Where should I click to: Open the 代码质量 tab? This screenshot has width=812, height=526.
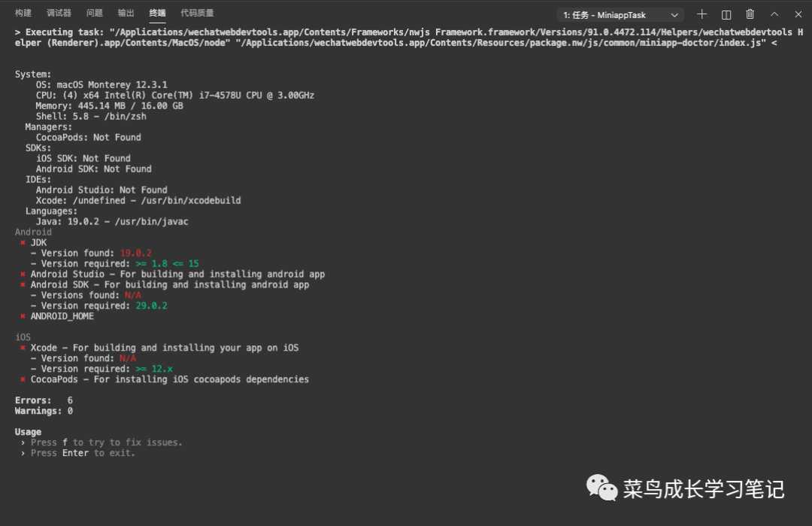[197, 13]
